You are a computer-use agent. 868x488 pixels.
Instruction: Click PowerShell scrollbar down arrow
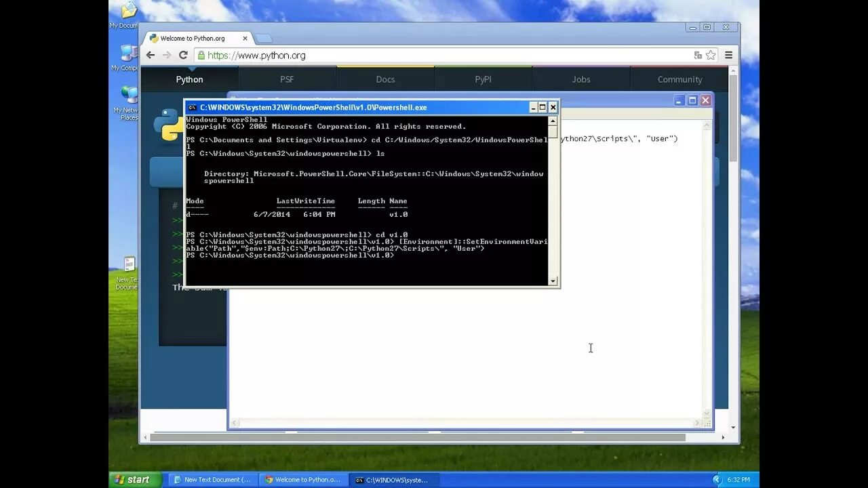pos(553,281)
